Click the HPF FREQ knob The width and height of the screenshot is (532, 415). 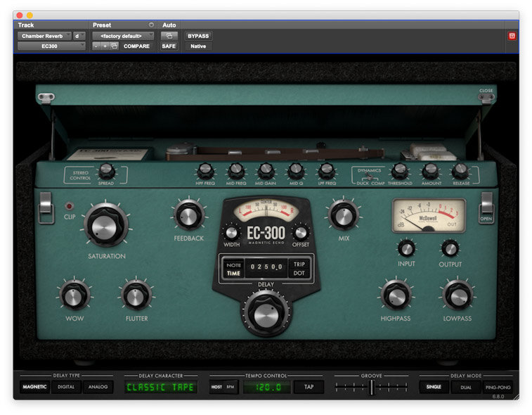click(205, 171)
